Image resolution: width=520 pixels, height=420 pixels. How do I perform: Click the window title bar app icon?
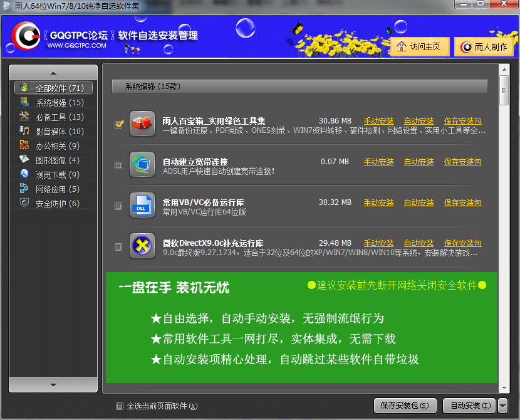(7, 6)
